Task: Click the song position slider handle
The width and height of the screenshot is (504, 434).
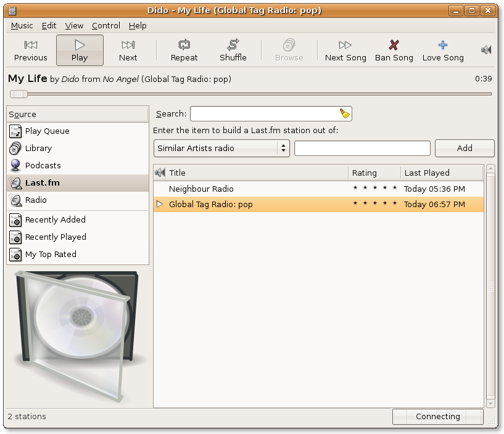Action: click(19, 94)
